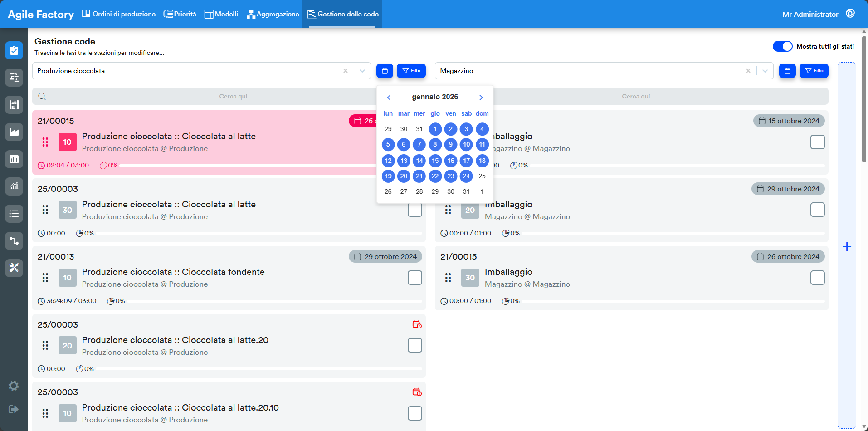Image resolution: width=868 pixels, height=431 pixels.
Task: Open the sliders settings sidebar icon
Action: (14, 78)
